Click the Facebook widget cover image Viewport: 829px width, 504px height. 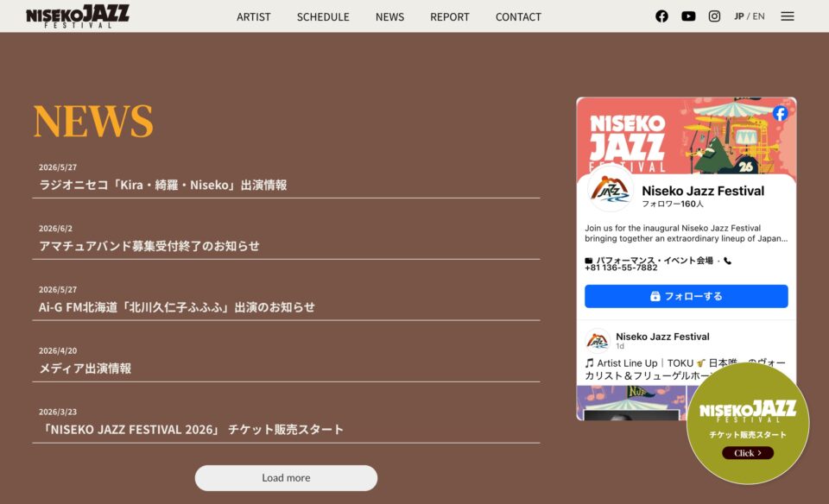tap(687, 135)
